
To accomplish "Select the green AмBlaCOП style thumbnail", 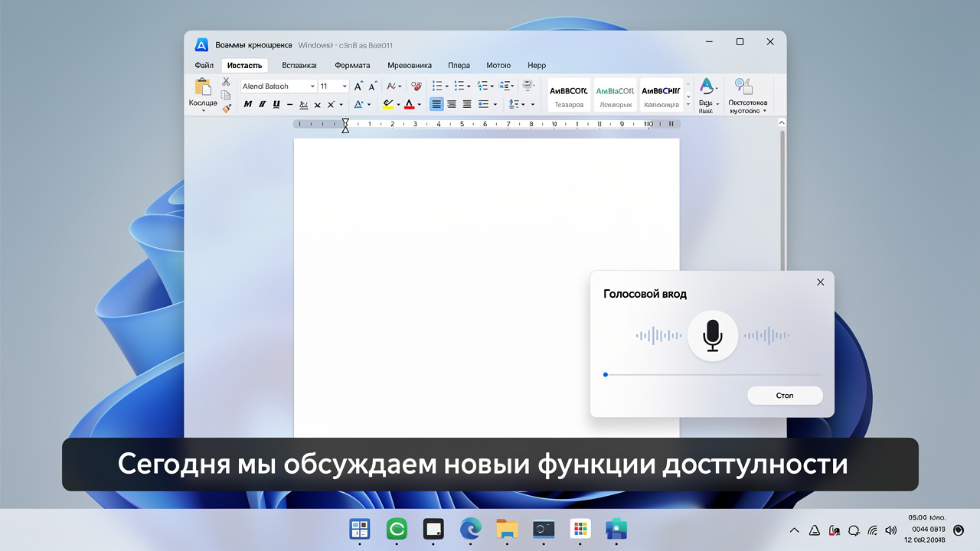I will 615,95.
